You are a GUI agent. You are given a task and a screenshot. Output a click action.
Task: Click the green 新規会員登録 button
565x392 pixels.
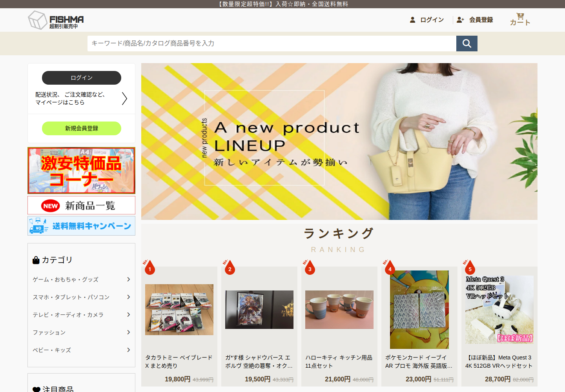pos(82,128)
